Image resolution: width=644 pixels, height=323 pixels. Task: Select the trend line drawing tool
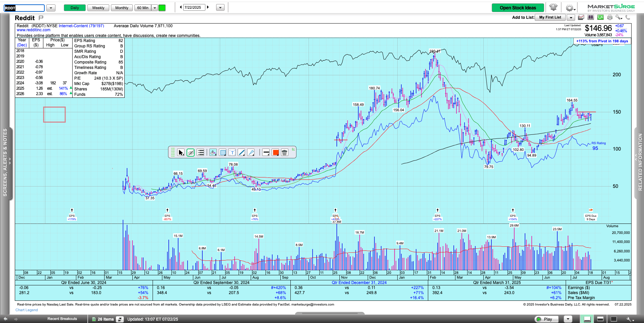(241, 153)
